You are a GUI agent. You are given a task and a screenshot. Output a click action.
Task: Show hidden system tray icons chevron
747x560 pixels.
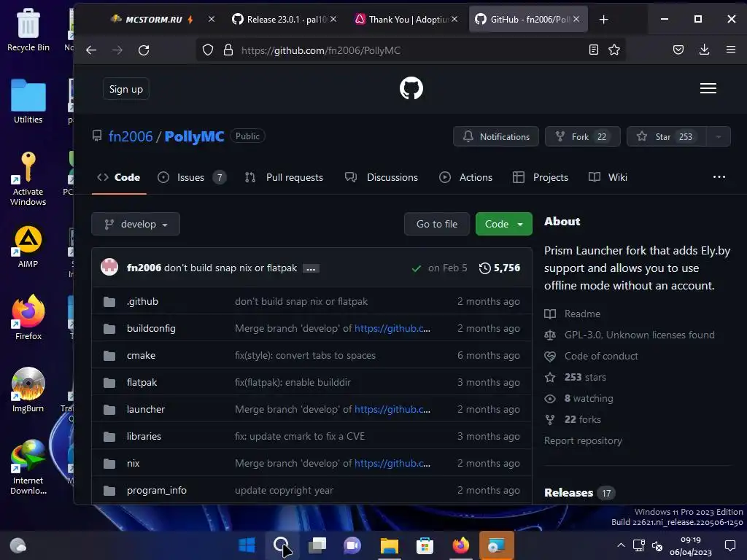[621, 545]
